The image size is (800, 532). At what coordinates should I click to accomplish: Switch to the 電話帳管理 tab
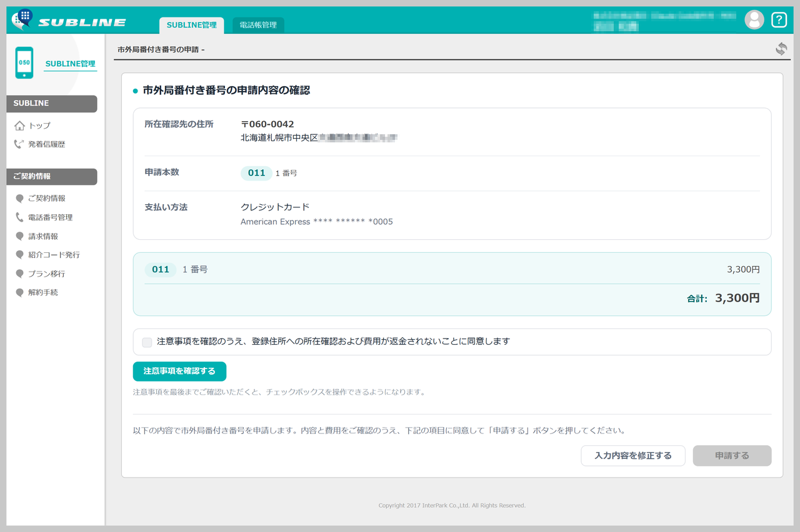(258, 25)
